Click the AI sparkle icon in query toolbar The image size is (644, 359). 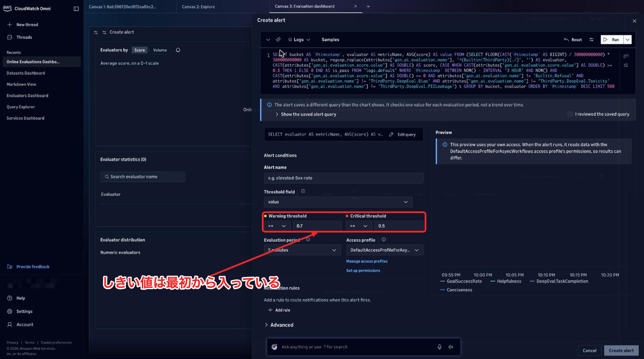pos(278,40)
